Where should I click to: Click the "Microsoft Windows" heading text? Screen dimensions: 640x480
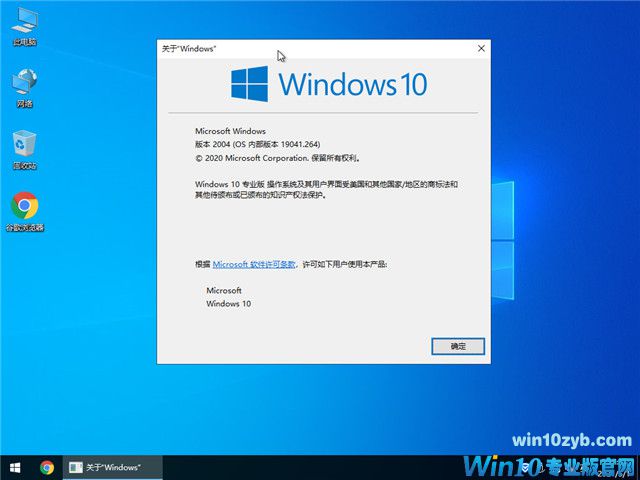pos(230,131)
